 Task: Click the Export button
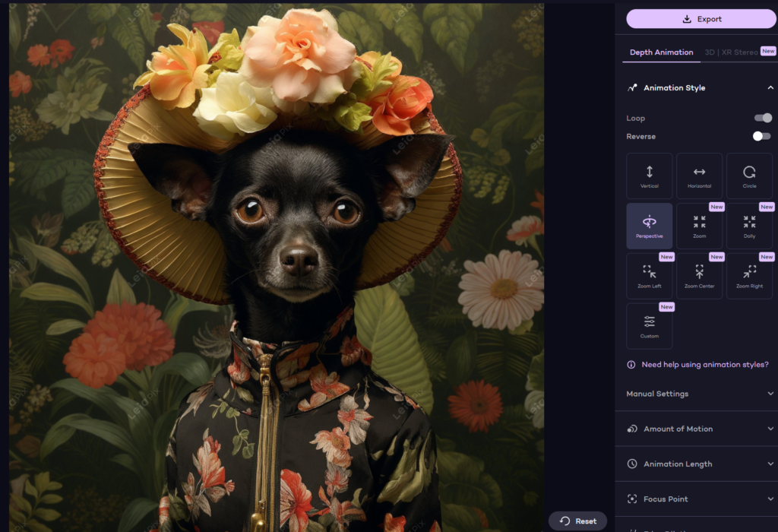click(701, 19)
